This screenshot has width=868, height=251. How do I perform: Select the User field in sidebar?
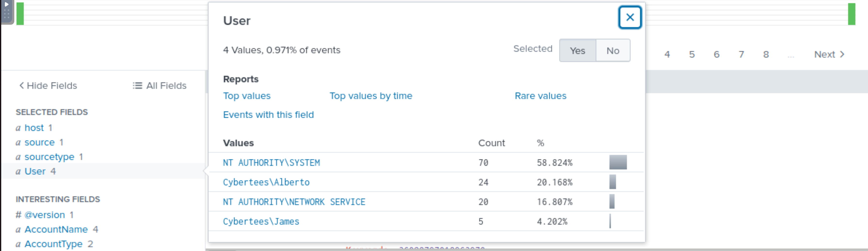coord(35,171)
